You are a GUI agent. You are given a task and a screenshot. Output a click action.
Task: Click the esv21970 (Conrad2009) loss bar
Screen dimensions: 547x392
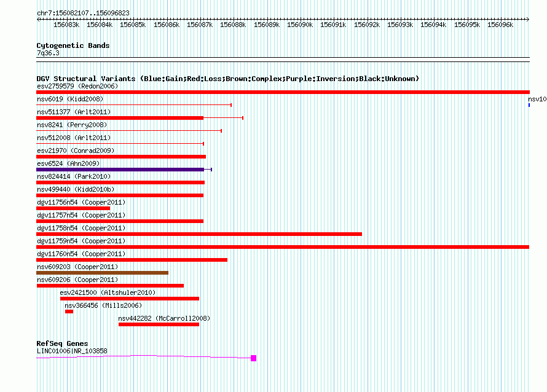coord(121,157)
